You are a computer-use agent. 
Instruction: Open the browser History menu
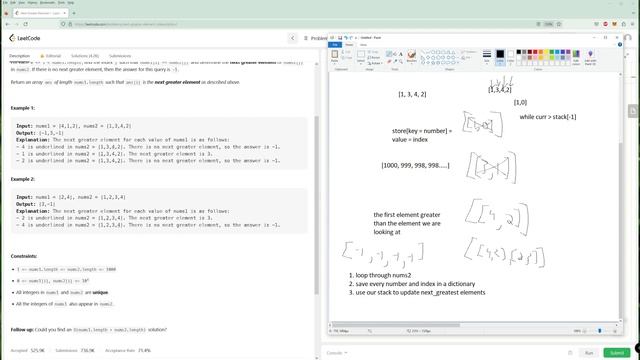tap(32, 2)
